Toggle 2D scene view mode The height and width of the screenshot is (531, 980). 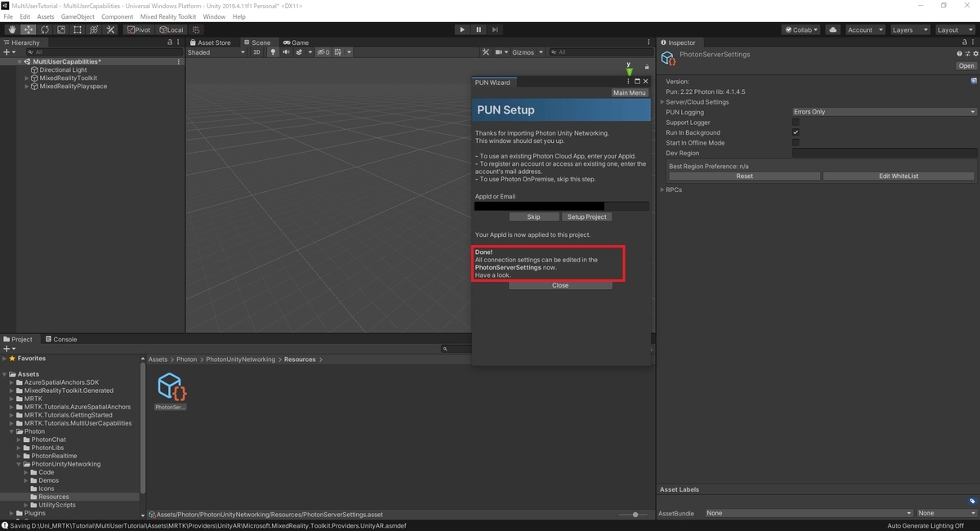[256, 52]
